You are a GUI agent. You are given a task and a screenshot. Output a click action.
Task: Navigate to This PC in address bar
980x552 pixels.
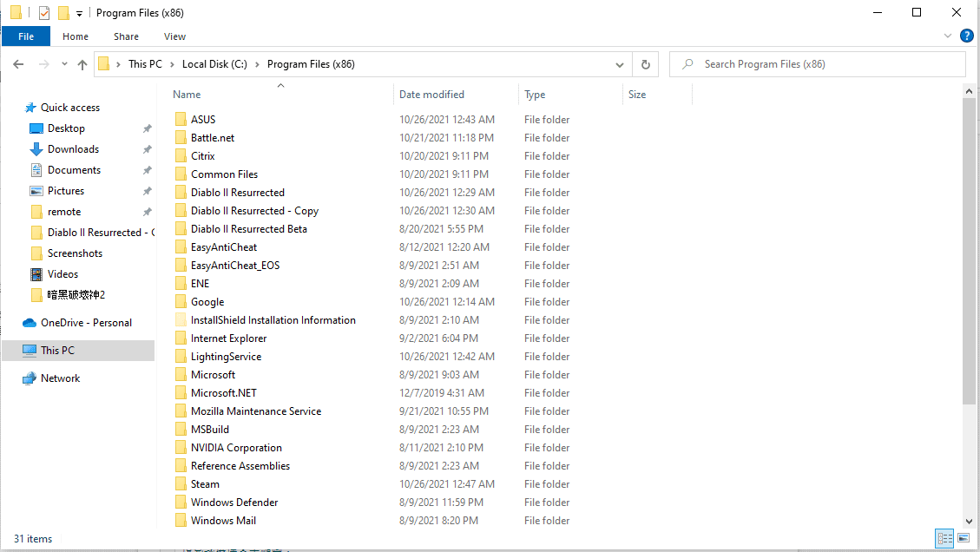pos(145,64)
